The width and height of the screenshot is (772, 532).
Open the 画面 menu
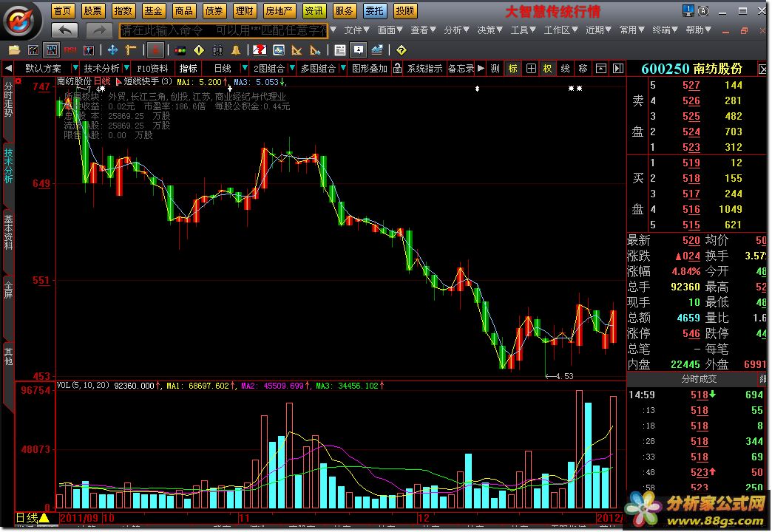pyautogui.click(x=390, y=30)
